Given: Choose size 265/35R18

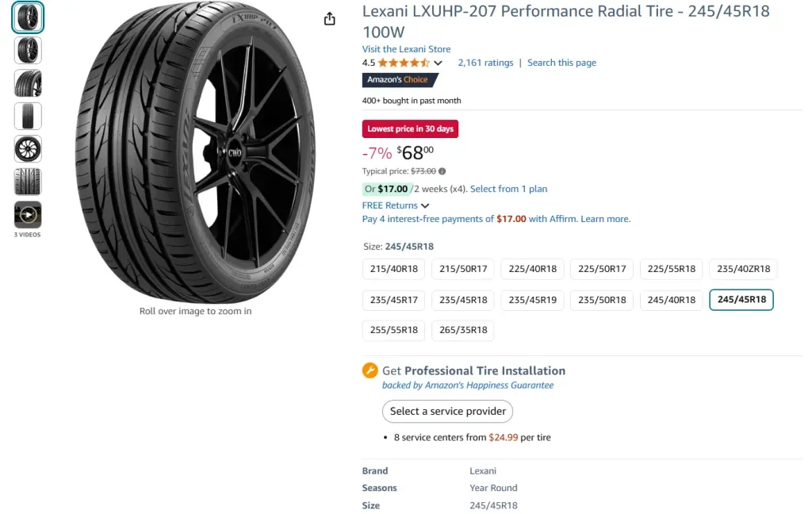Looking at the screenshot, I should coord(463,330).
